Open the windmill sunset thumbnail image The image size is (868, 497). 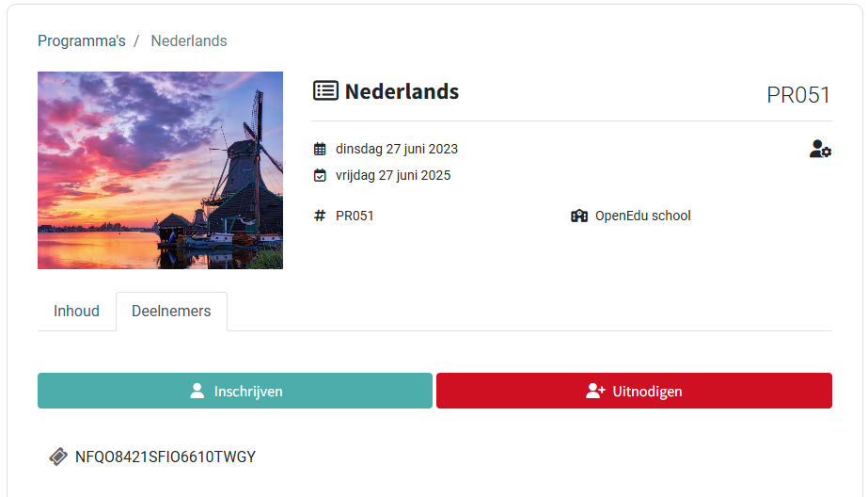[160, 170]
